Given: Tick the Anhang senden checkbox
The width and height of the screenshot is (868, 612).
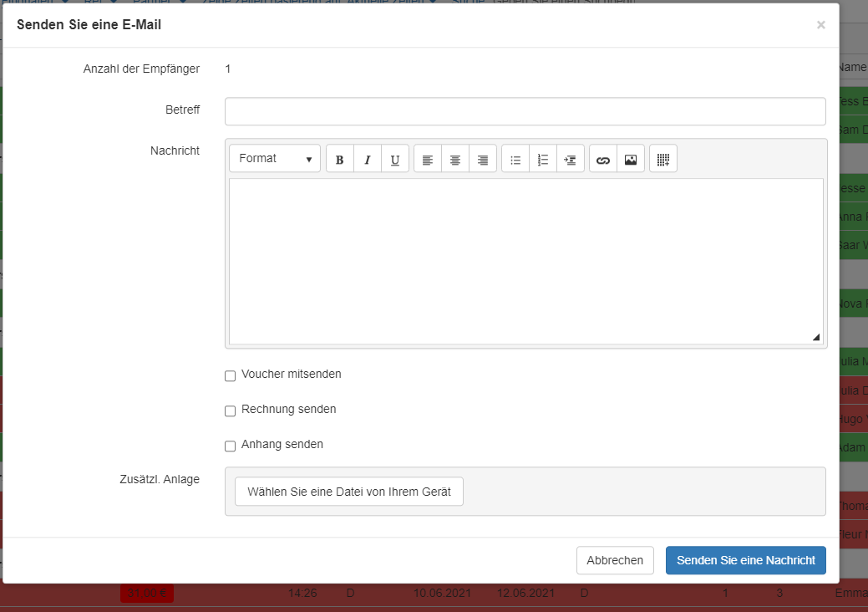Looking at the screenshot, I should [231, 446].
